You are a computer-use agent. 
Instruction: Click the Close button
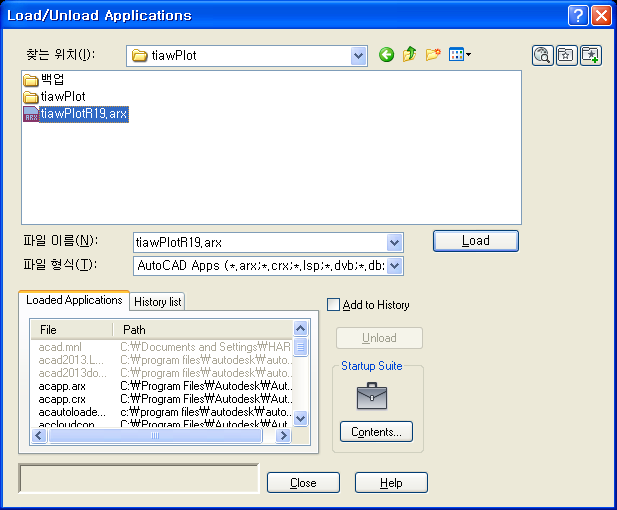click(303, 482)
